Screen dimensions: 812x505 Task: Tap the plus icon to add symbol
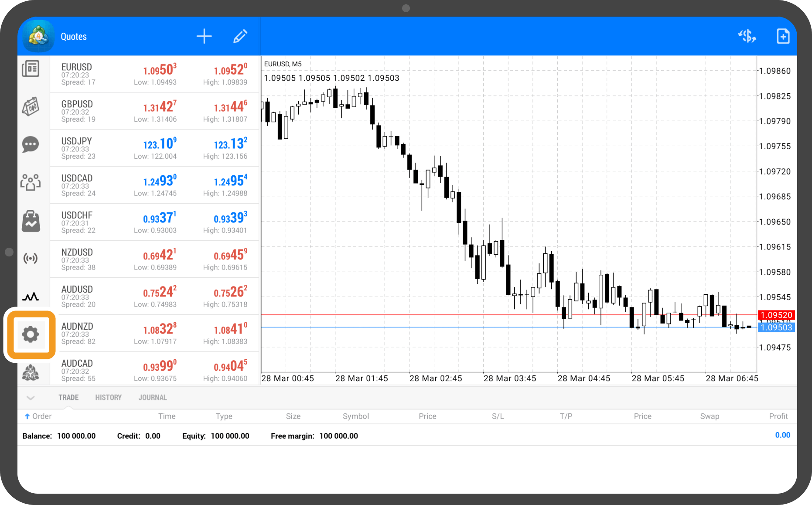coord(204,37)
